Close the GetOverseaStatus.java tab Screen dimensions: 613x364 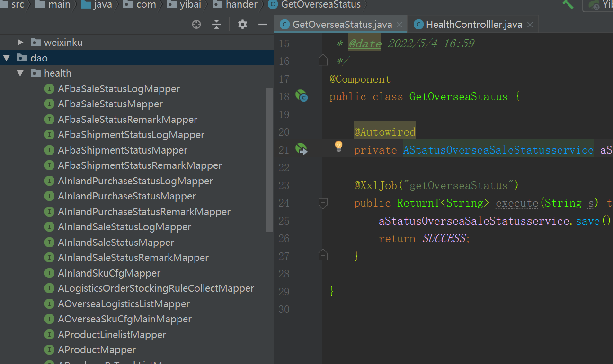400,25
